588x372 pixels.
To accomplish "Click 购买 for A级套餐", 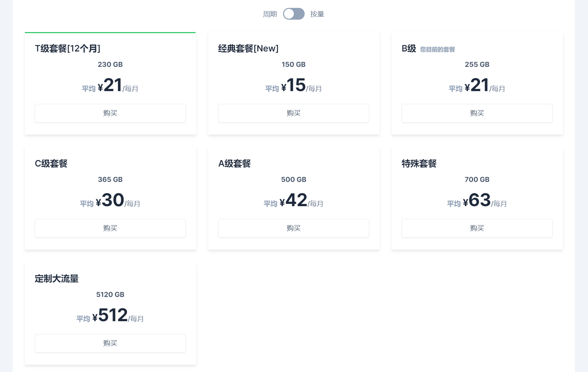I will click(x=294, y=228).
